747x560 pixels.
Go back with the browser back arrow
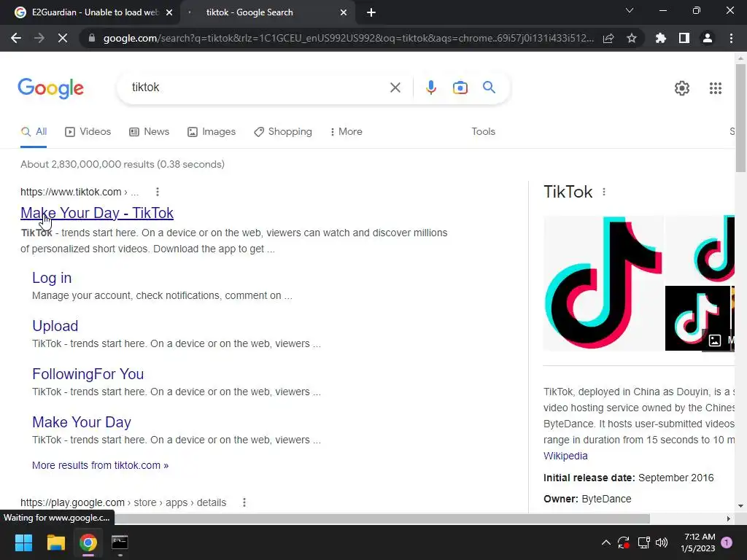coord(16,38)
